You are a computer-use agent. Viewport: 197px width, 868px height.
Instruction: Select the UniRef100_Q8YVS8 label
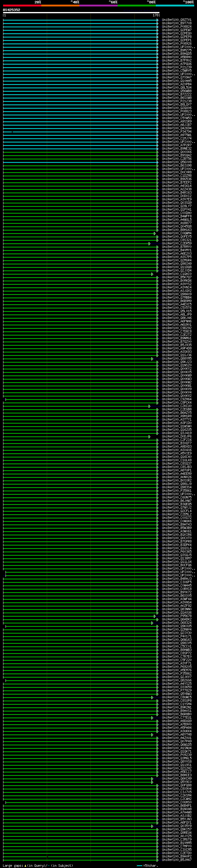177,761
